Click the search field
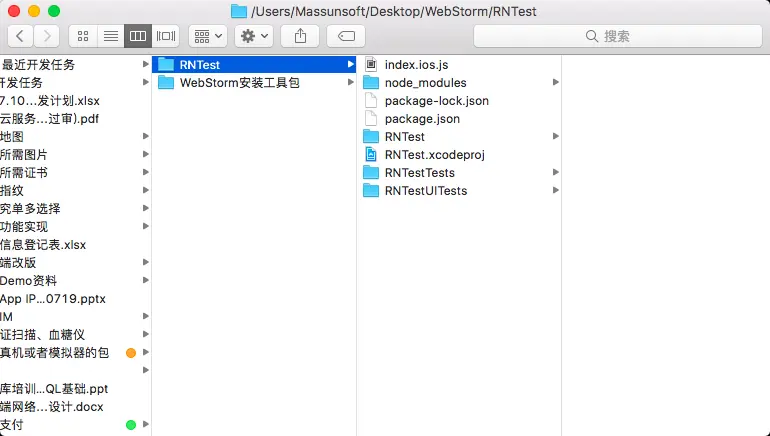The height and width of the screenshot is (436, 770). pyautogui.click(x=618, y=36)
